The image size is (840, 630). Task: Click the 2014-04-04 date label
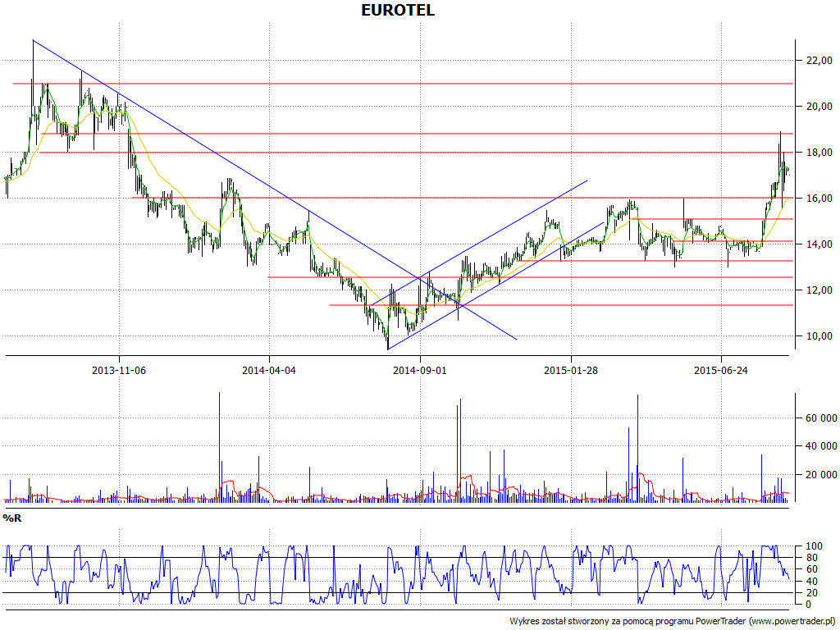pyautogui.click(x=269, y=370)
